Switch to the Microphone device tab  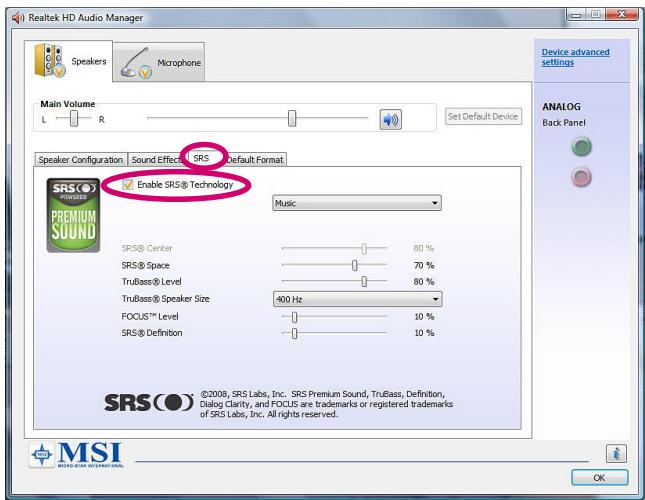[159, 62]
